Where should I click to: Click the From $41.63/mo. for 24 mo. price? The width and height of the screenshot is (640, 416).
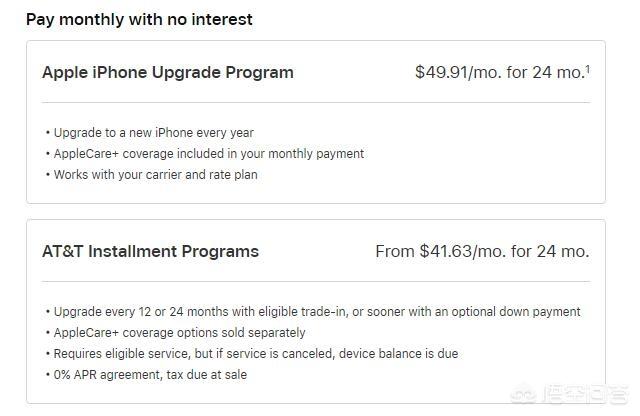coord(482,251)
